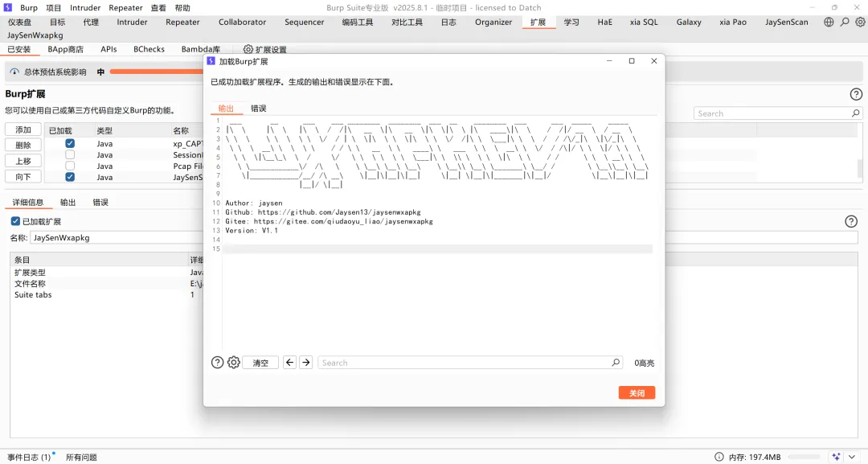Click help icon next to 已加载扩展 details
Image resolution: width=868 pixels, height=464 pixels.
851,221
